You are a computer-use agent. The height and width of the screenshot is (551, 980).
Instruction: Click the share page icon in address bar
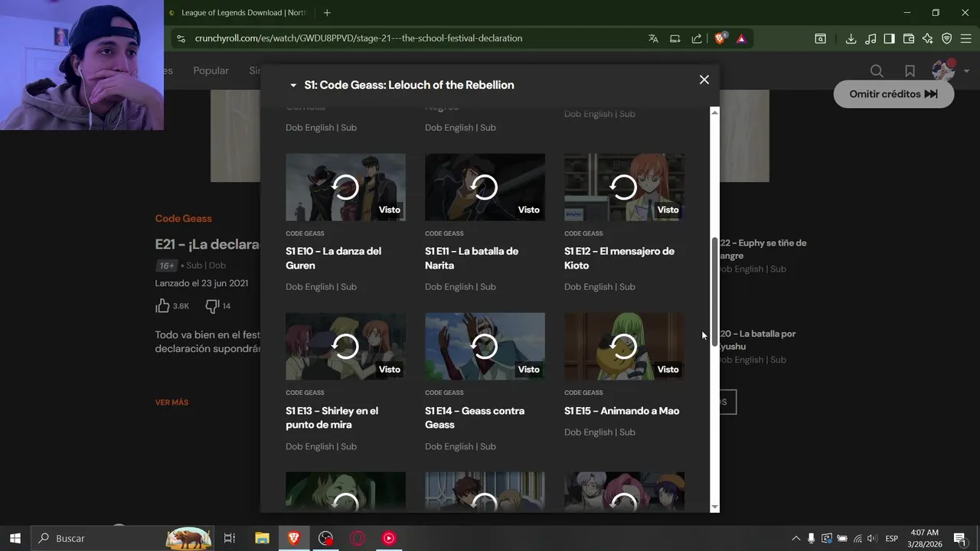(697, 38)
